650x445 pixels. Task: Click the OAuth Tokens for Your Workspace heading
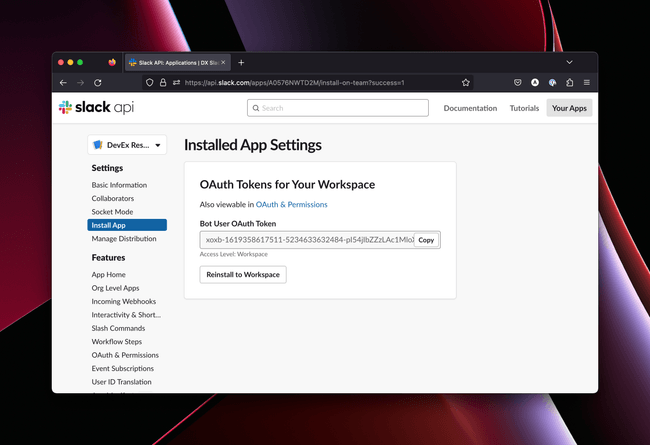click(287, 185)
